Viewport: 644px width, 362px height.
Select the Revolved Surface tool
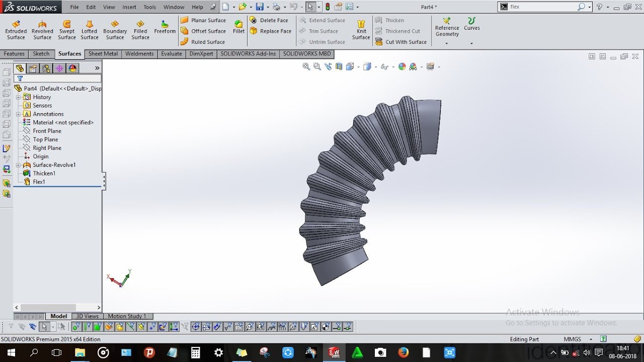click(x=42, y=30)
